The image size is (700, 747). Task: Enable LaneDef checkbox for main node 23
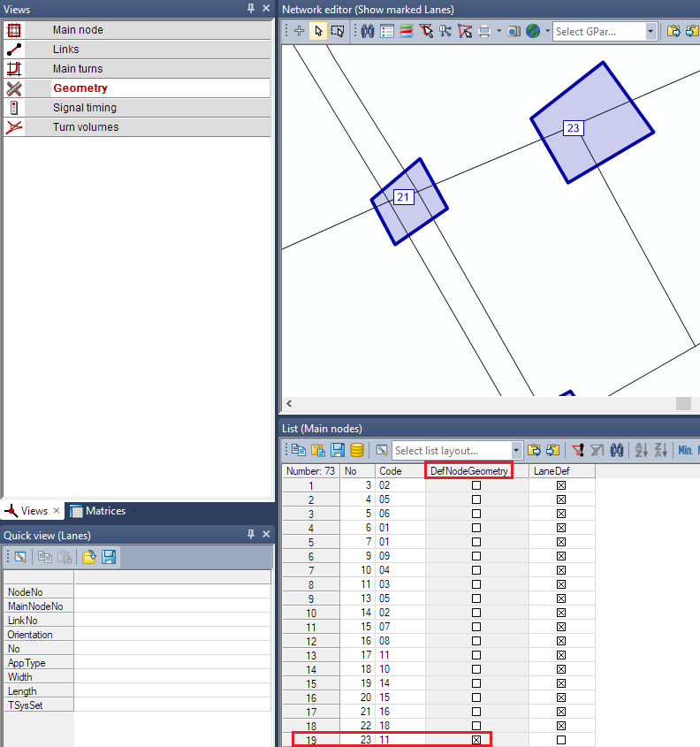pos(561,739)
